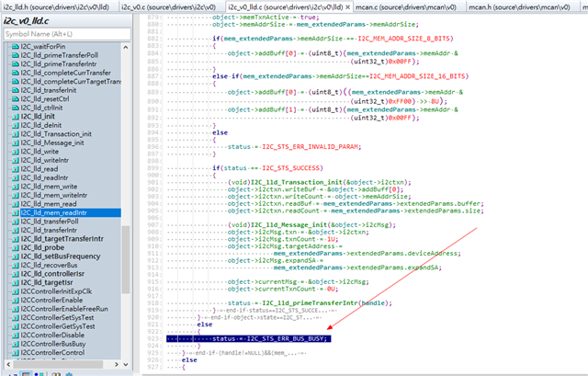Click the 'end if (handle!=NULL)' annotation

tap(246, 353)
